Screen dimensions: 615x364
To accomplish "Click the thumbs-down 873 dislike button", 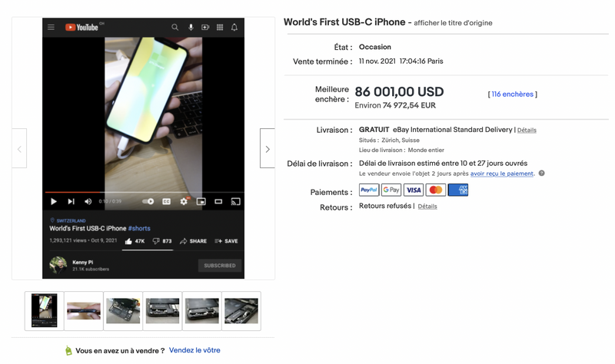I will coord(162,241).
